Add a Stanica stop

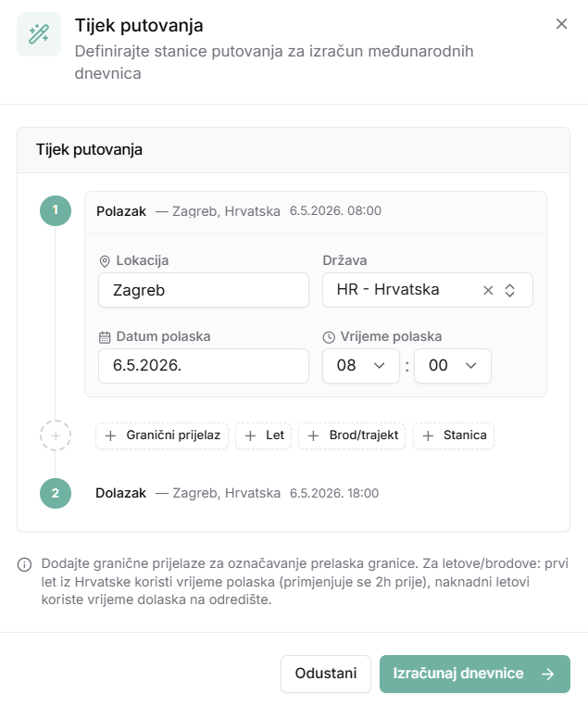tap(454, 435)
